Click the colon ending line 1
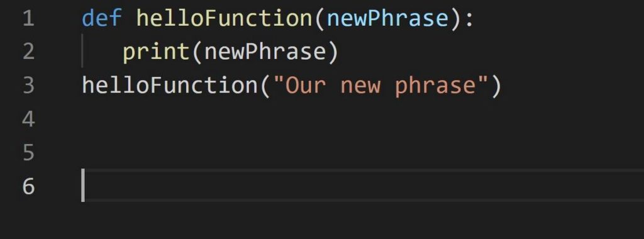Image resolution: width=644 pixels, height=239 pixels. click(469, 19)
